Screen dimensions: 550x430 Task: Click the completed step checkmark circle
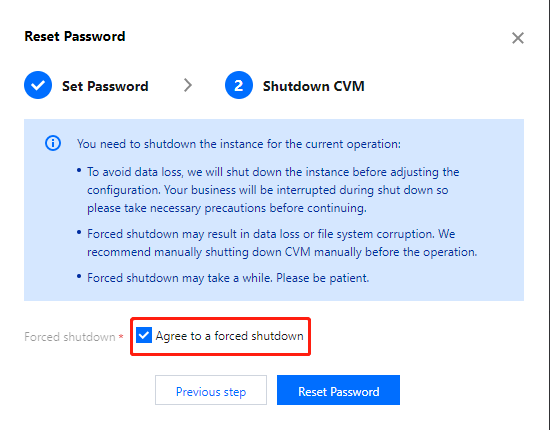tap(38, 85)
